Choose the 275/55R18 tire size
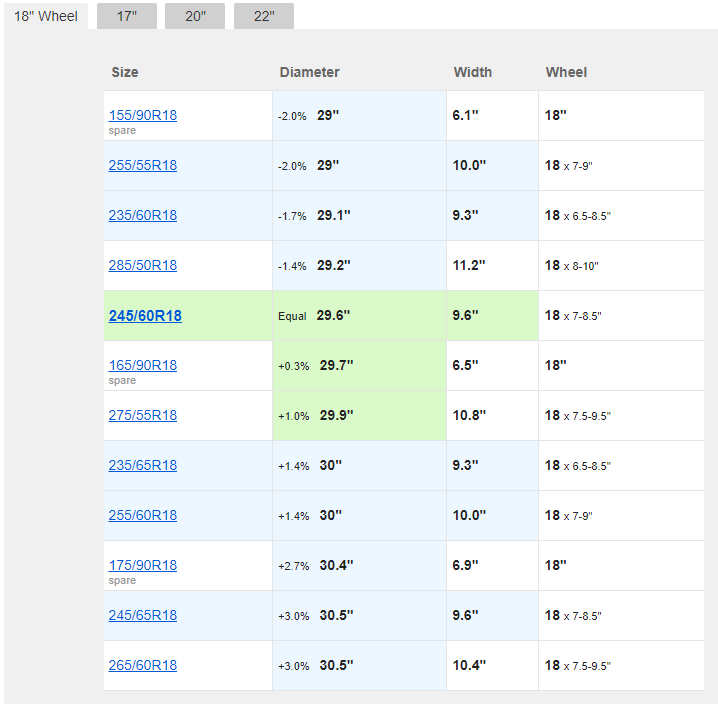The image size is (718, 704). [142, 415]
